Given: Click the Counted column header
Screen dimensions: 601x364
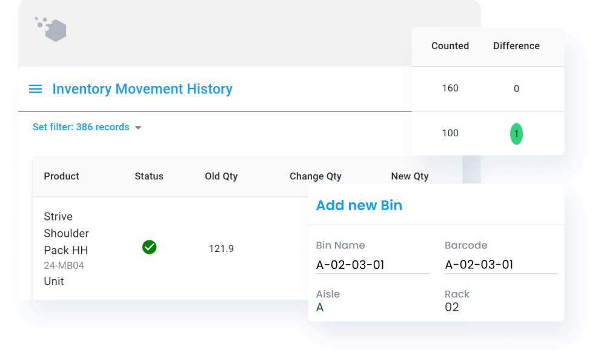Looking at the screenshot, I should [450, 46].
